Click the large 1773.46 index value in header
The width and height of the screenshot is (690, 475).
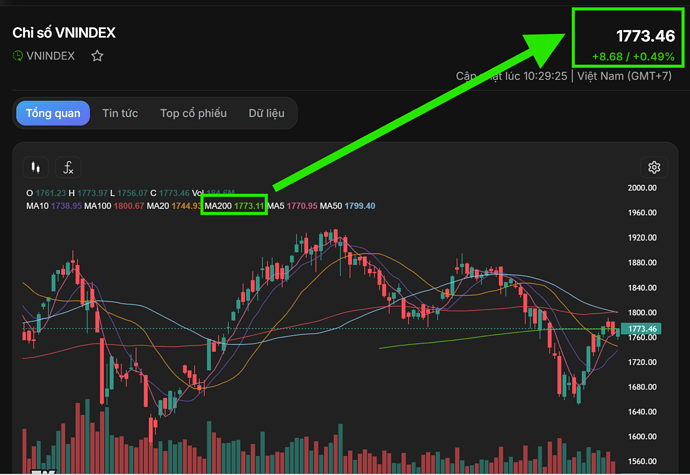(645, 36)
